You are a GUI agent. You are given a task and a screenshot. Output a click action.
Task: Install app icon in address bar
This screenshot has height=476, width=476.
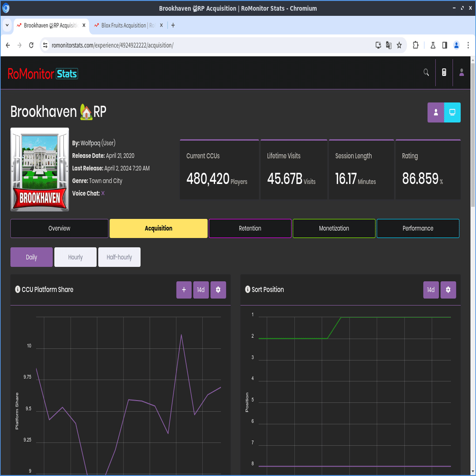pos(378,45)
